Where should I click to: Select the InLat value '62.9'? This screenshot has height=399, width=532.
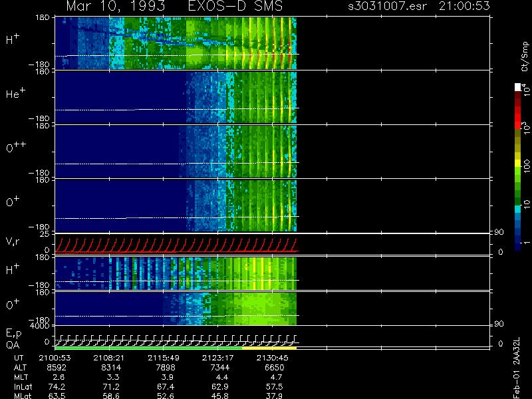[x=219, y=386]
